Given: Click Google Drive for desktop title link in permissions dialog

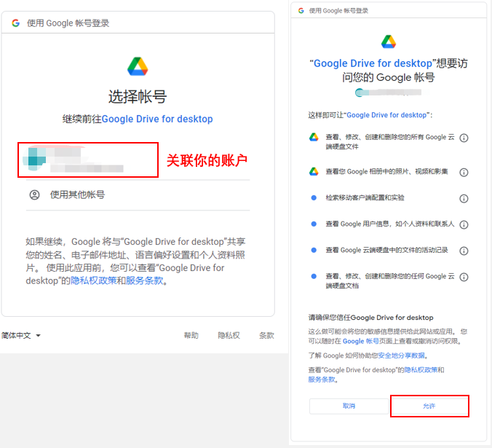Looking at the screenshot, I should (373, 63).
